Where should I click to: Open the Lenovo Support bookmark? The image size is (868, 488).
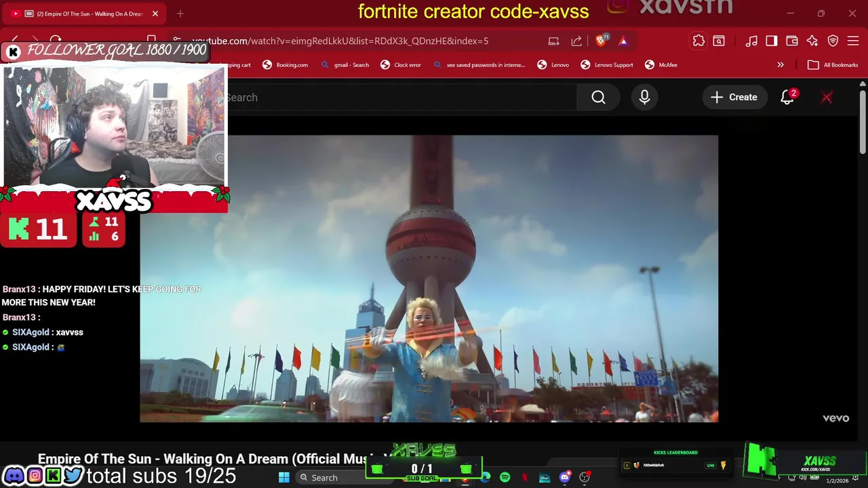[607, 65]
